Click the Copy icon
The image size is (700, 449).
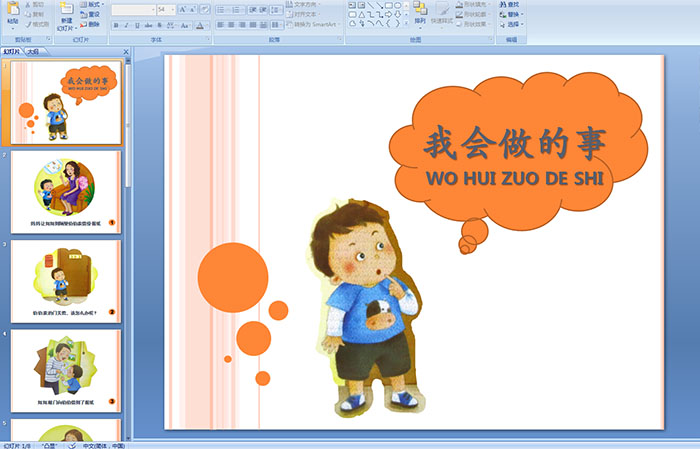pos(28,14)
